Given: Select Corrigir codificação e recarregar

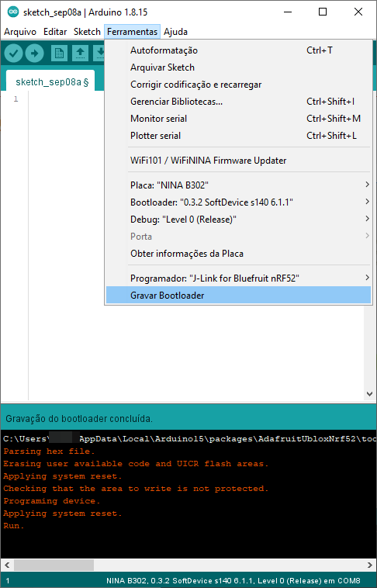Looking at the screenshot, I should click(x=238, y=85).
